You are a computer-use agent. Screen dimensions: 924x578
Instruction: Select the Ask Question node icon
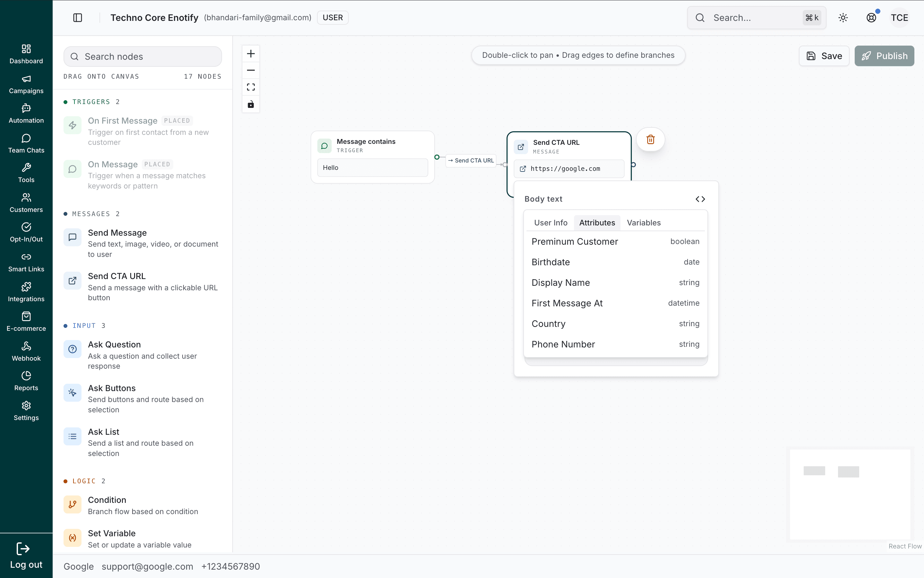click(x=72, y=349)
